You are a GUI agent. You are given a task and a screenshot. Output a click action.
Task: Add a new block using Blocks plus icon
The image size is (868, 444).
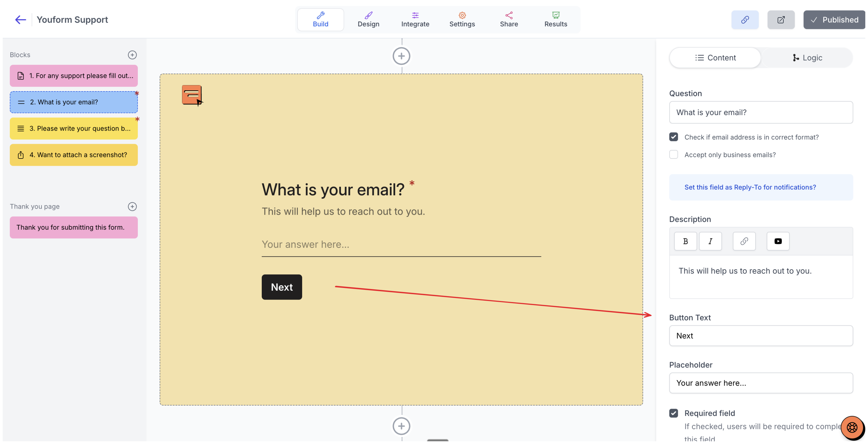click(x=132, y=55)
